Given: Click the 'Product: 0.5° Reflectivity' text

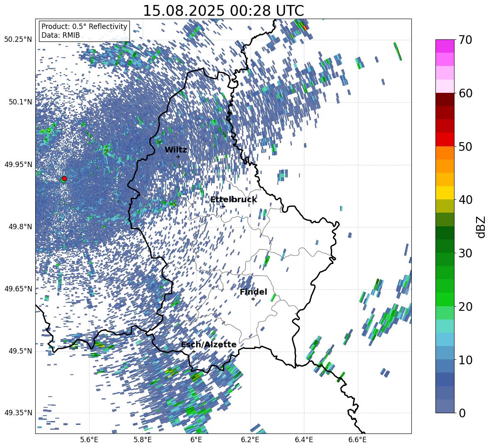Looking at the screenshot, I should tap(84, 26).
